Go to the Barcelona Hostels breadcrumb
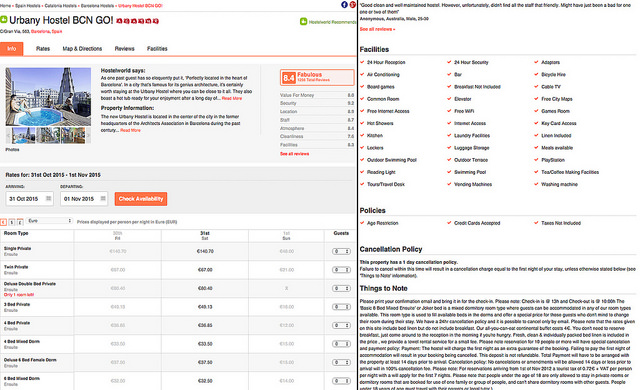The height and width of the screenshot is (390, 640). (97, 6)
